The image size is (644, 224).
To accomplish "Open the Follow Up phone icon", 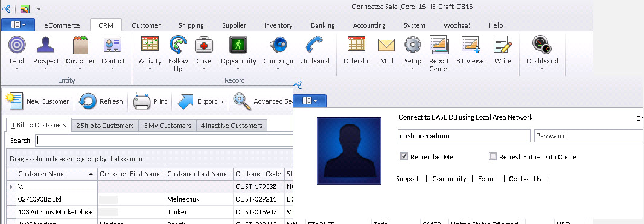I will coord(178,45).
